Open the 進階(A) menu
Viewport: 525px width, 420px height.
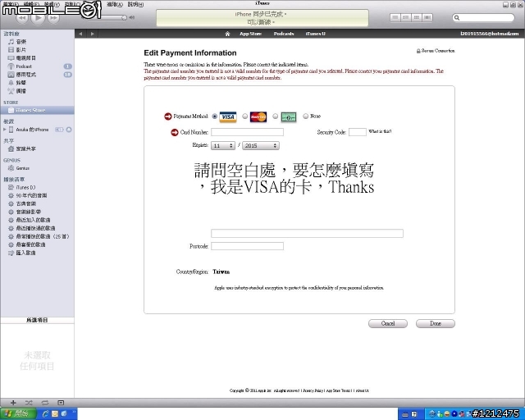(x=115, y=4)
